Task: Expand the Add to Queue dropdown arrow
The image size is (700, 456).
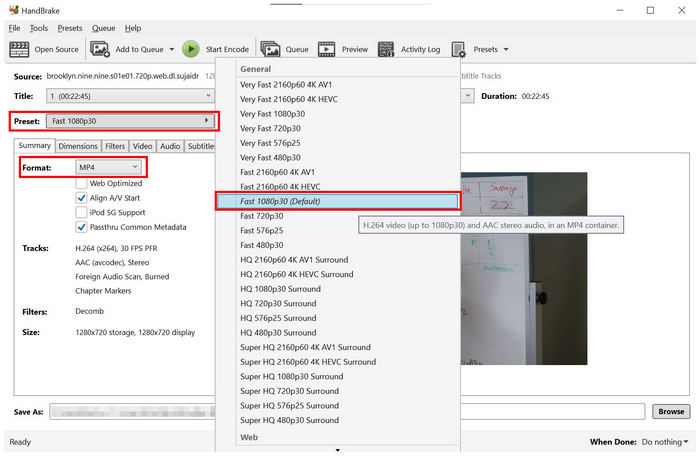Action: (172, 50)
